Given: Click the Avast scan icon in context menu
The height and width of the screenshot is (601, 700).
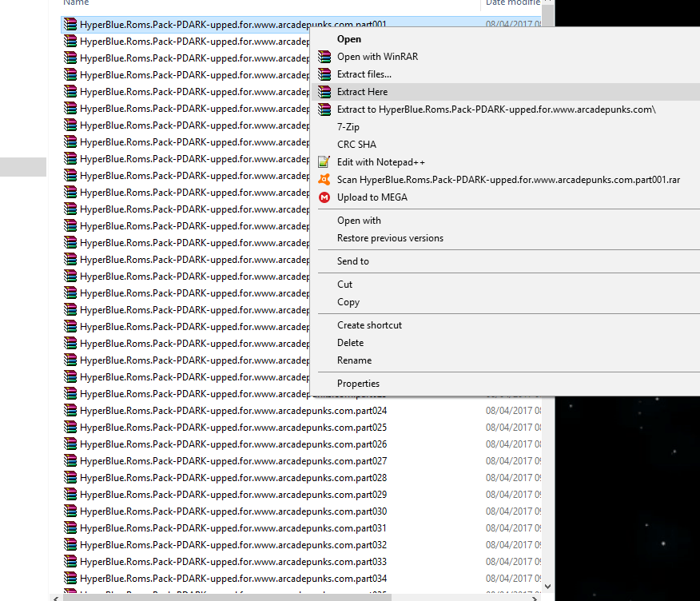Looking at the screenshot, I should (x=324, y=180).
